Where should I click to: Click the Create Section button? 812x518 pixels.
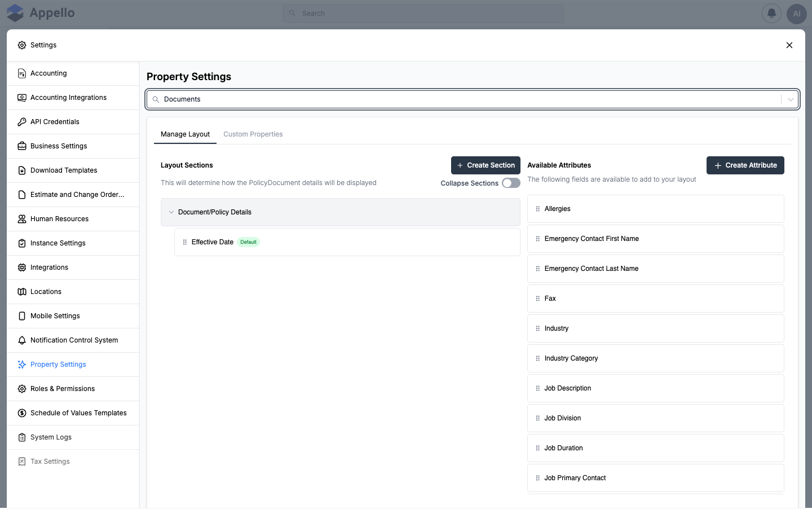[486, 165]
